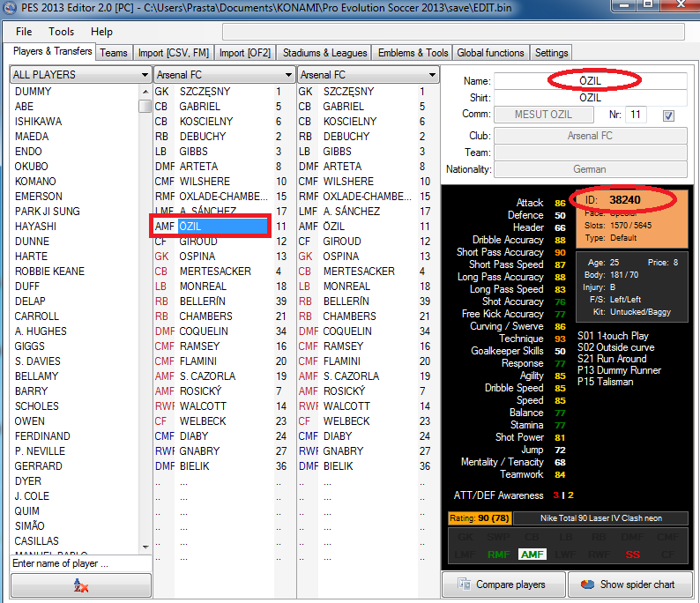This screenshot has height=603, width=700.
Task: Click the empty Team button
Action: (590, 153)
